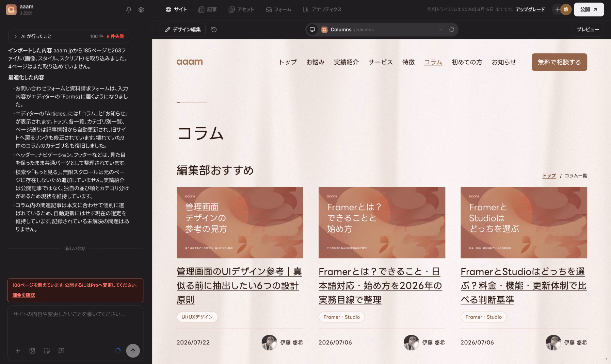Open the サイト tab

[x=176, y=10]
